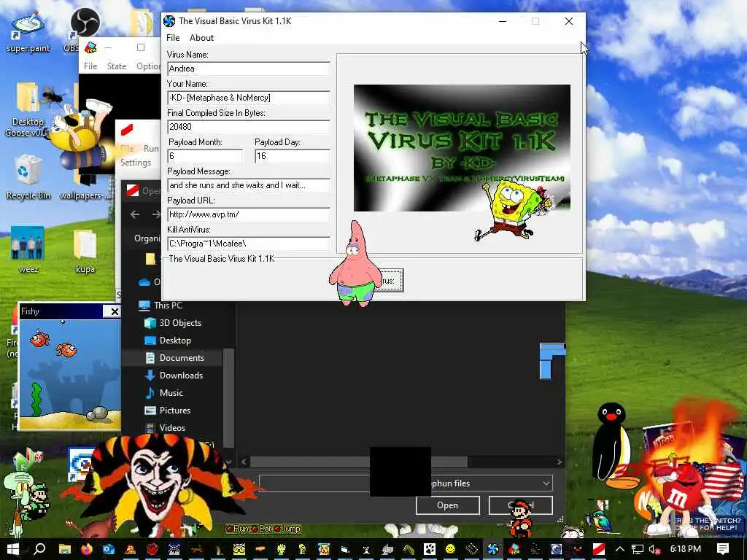
Task: Select Videos in the navigation pane
Action: pos(172,427)
